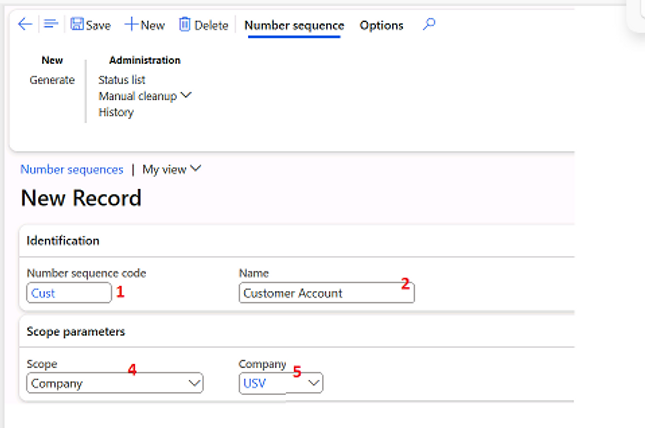The width and height of the screenshot is (645, 428).
Task: Click the Delete trash icon
Action: pos(185,25)
